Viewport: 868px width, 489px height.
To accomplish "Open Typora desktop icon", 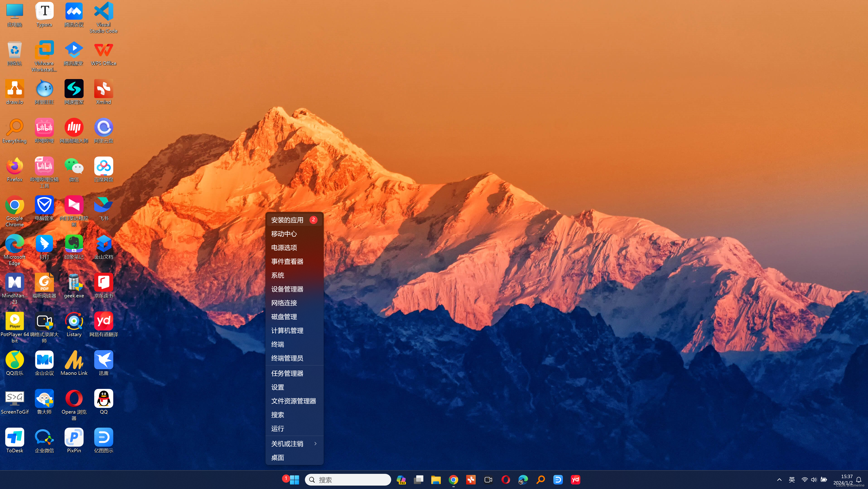I will [44, 14].
